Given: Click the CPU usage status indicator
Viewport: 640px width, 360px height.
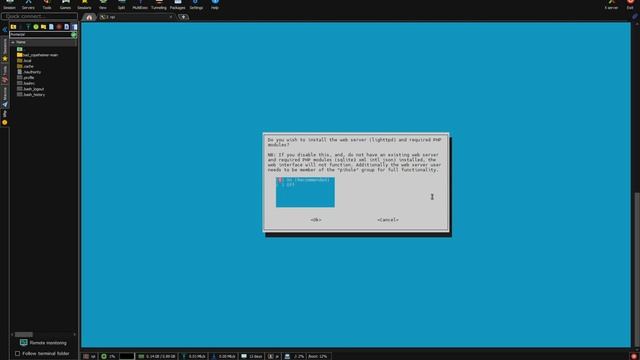Looking at the screenshot, I should 108,356.
